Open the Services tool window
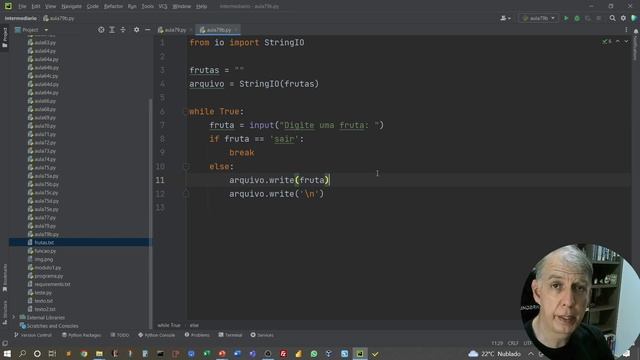The image size is (640, 360). 262,335
